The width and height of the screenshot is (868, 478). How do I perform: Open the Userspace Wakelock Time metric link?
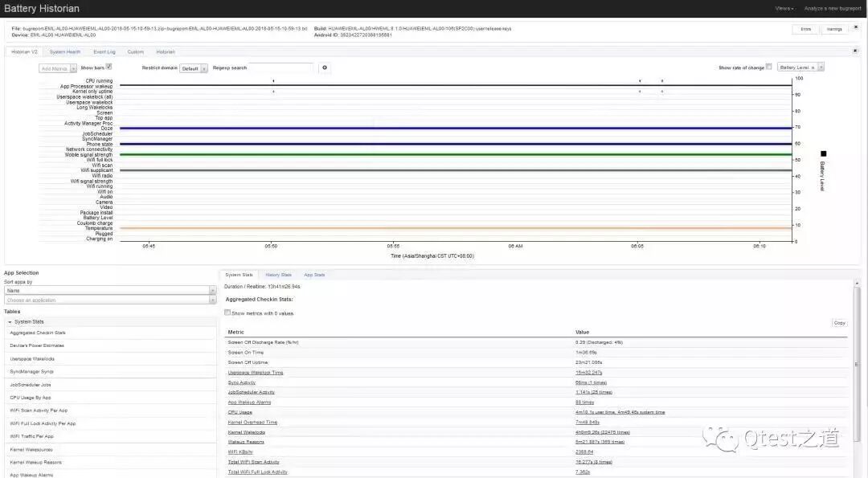256,372
